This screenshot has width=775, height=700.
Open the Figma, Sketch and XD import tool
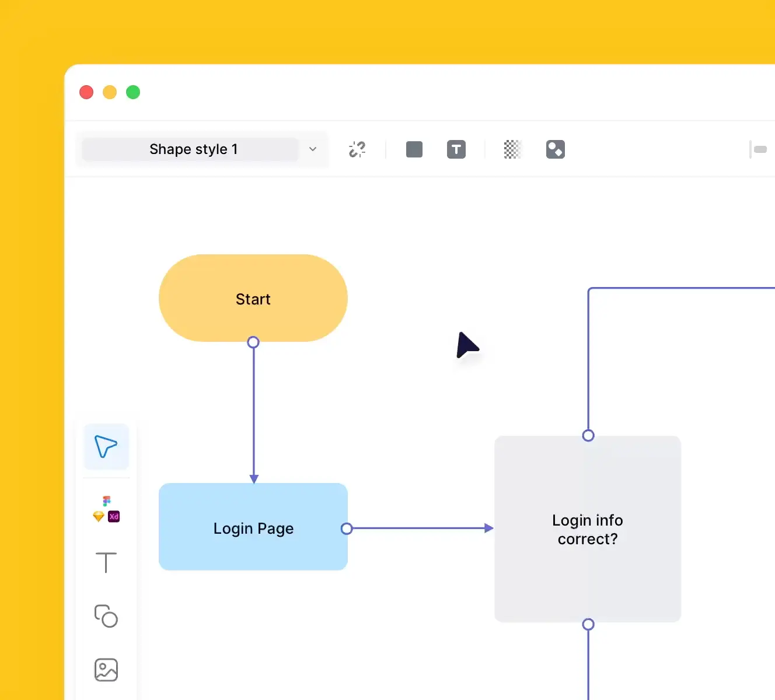106,509
